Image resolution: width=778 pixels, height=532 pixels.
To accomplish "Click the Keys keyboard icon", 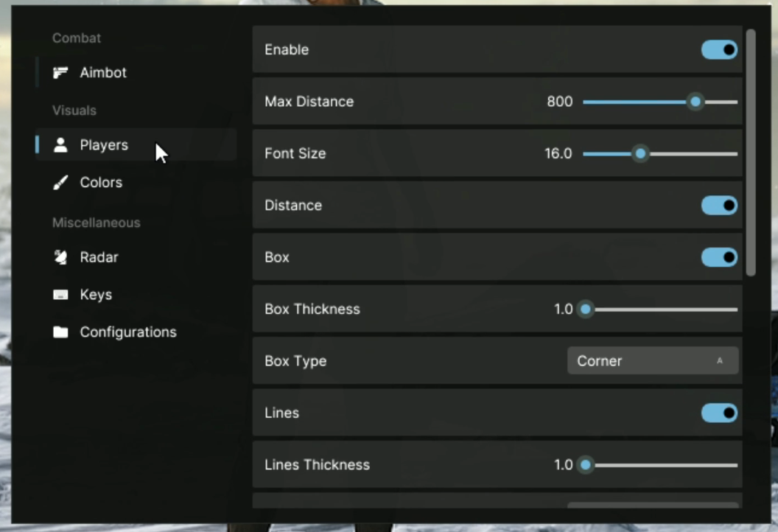I will tap(60, 295).
